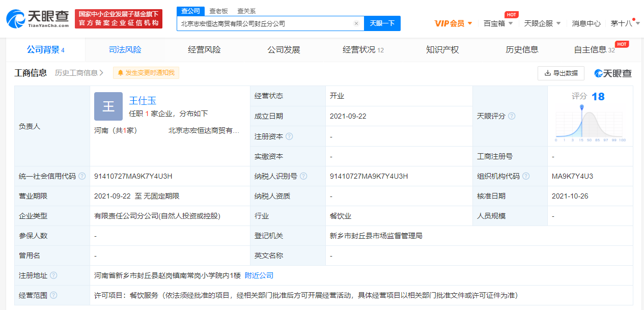Expand the 百宝箱 dropdown
The height and width of the screenshot is (310, 644).
tap(498, 23)
